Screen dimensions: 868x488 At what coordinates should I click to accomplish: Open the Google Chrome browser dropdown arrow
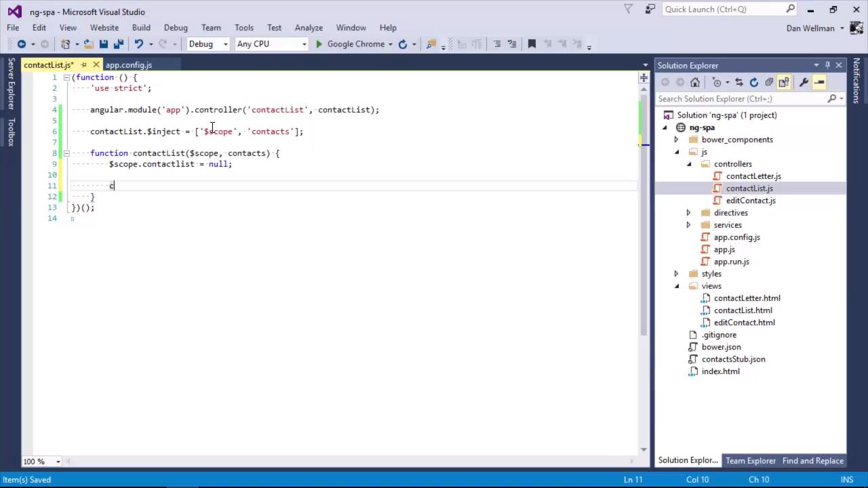coord(391,44)
